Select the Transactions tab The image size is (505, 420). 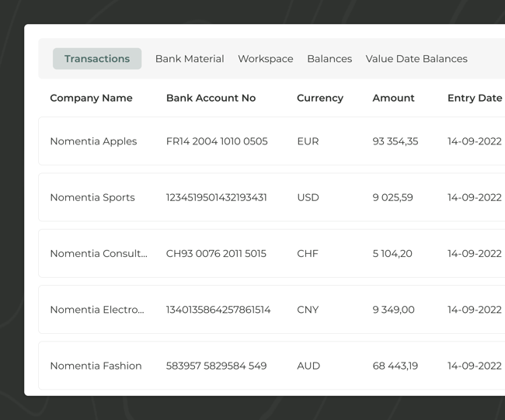[x=97, y=58]
